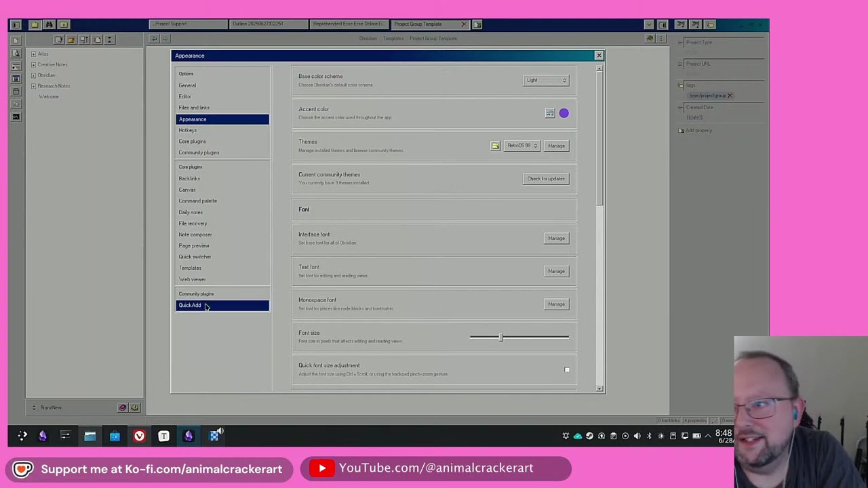Image resolution: width=868 pixels, height=488 pixels.
Task: Open the Welcome note in explorer
Action: [49, 97]
